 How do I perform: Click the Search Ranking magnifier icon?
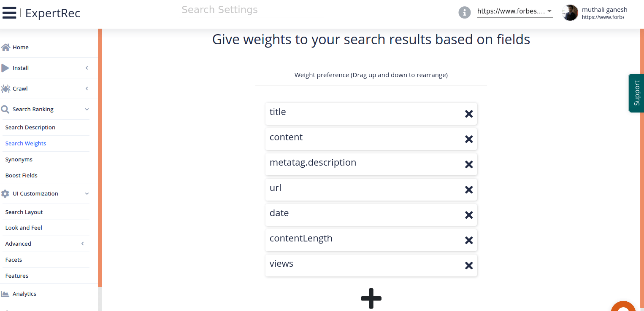click(x=5, y=109)
